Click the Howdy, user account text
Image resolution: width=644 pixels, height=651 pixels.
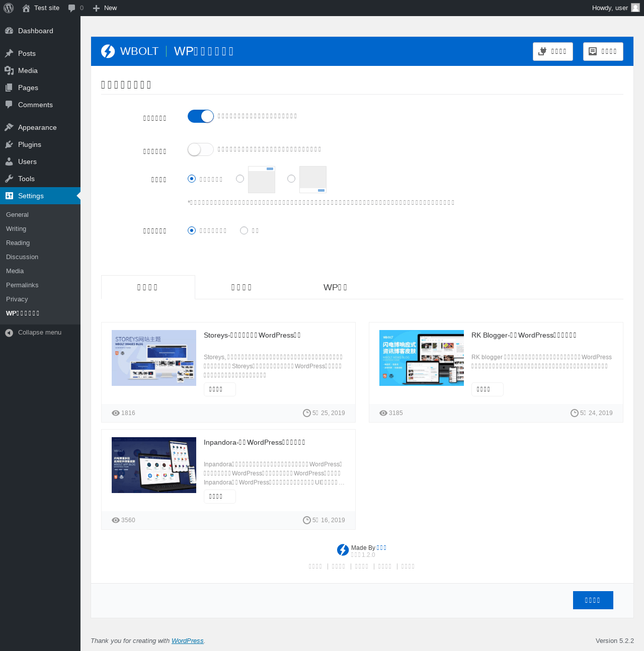[610, 8]
